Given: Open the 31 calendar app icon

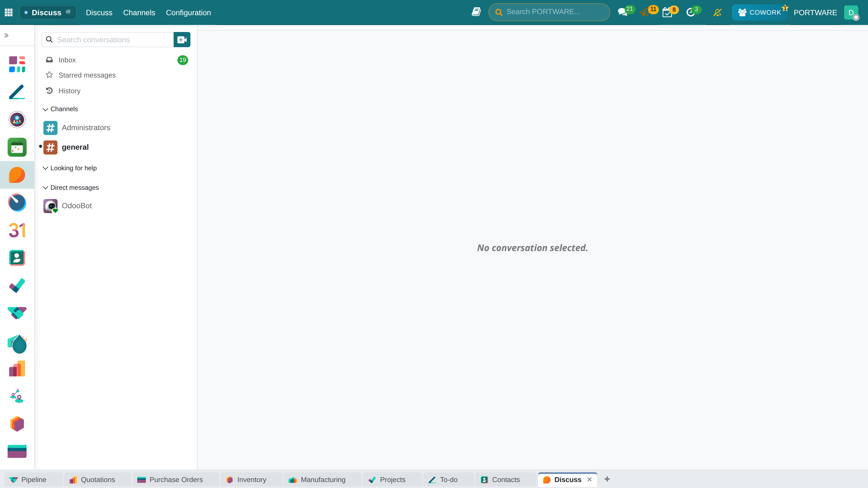Looking at the screenshot, I should (x=17, y=230).
